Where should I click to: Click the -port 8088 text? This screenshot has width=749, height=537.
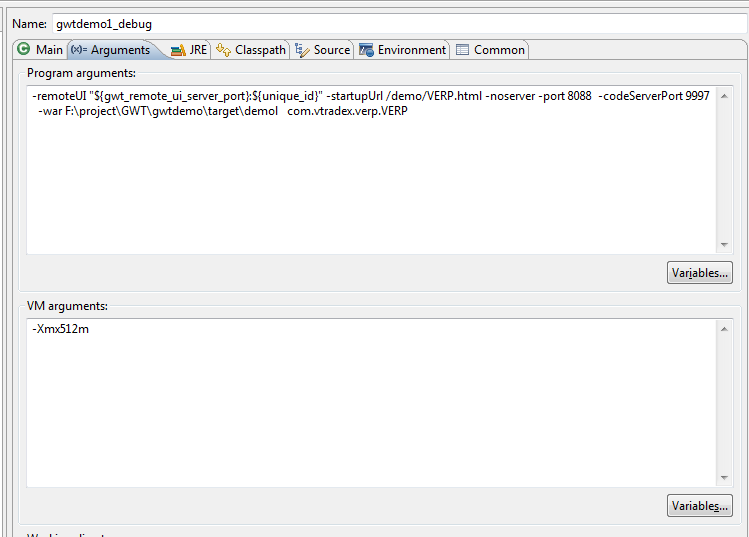[x=565, y=96]
